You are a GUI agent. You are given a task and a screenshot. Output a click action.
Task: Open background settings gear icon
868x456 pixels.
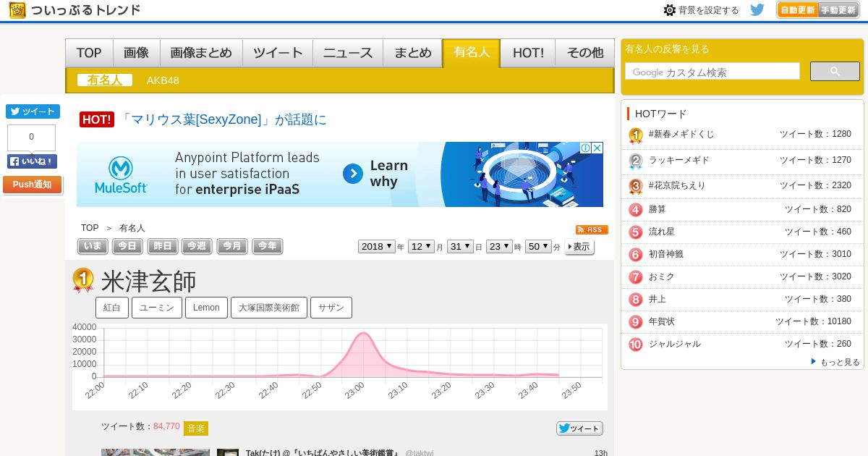[x=670, y=10]
